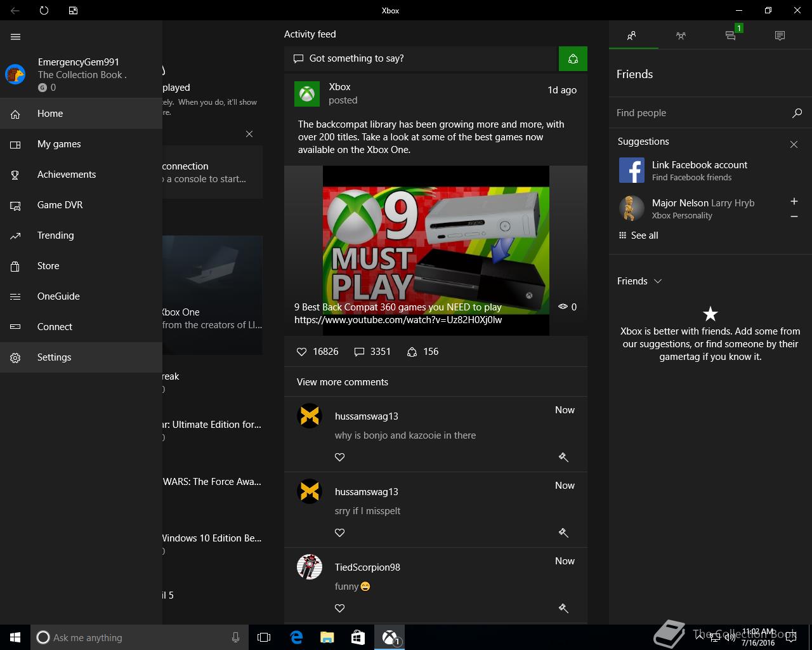Click the search magnifier in Find people
The height and width of the screenshot is (650, 812).
[797, 113]
